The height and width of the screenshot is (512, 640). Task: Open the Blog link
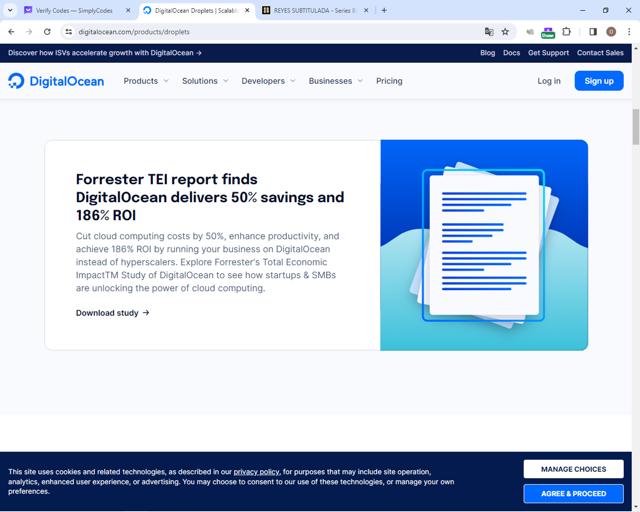coord(487,53)
